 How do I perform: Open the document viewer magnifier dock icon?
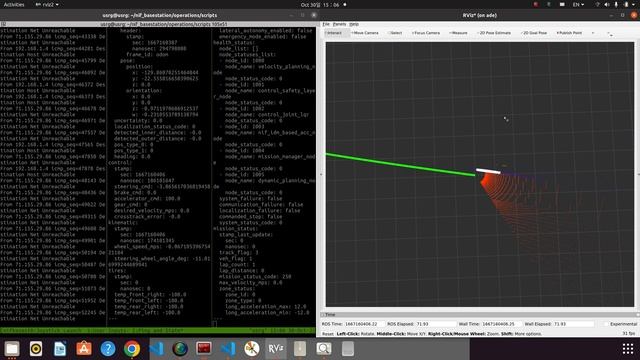(324, 349)
